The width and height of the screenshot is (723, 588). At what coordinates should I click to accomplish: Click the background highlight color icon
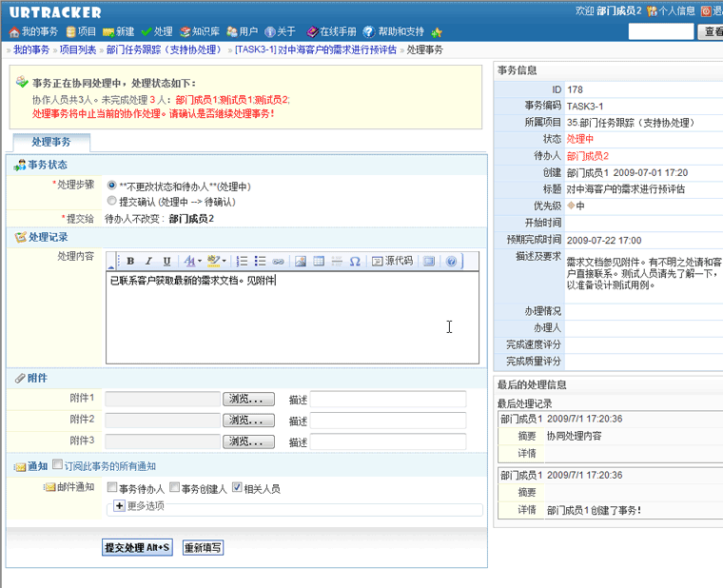213,261
